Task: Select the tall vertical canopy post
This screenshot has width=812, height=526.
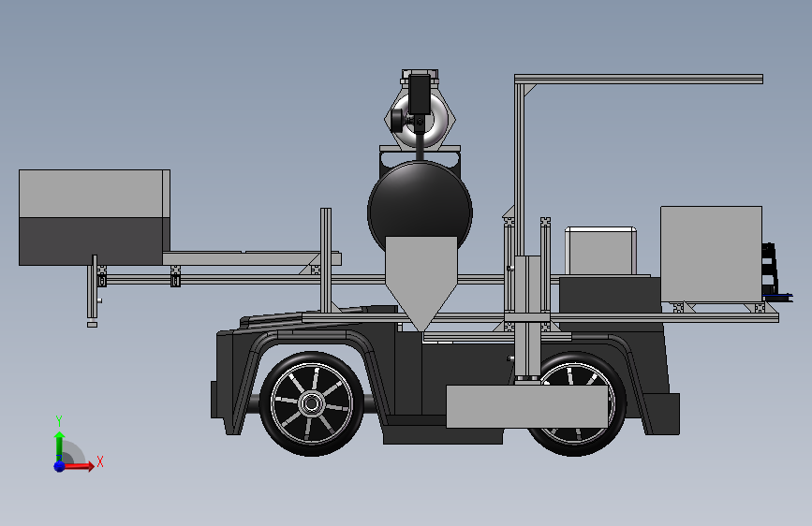Action: (x=520, y=168)
